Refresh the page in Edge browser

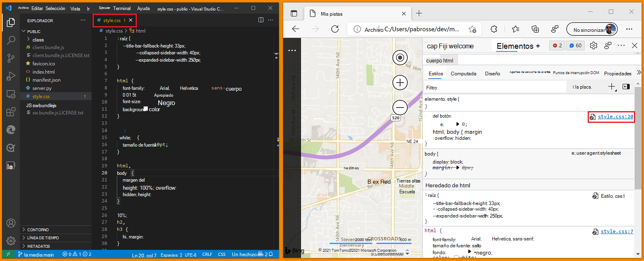[x=335, y=29]
